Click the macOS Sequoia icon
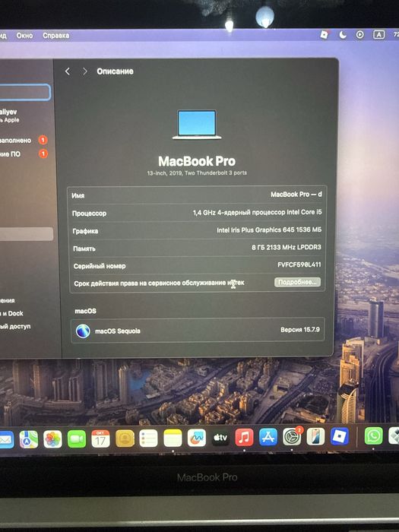Screen dimensions: 399x532 (83, 331)
